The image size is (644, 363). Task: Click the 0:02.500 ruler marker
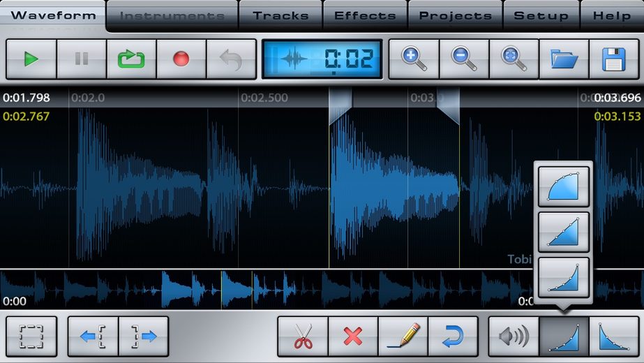pos(264,98)
